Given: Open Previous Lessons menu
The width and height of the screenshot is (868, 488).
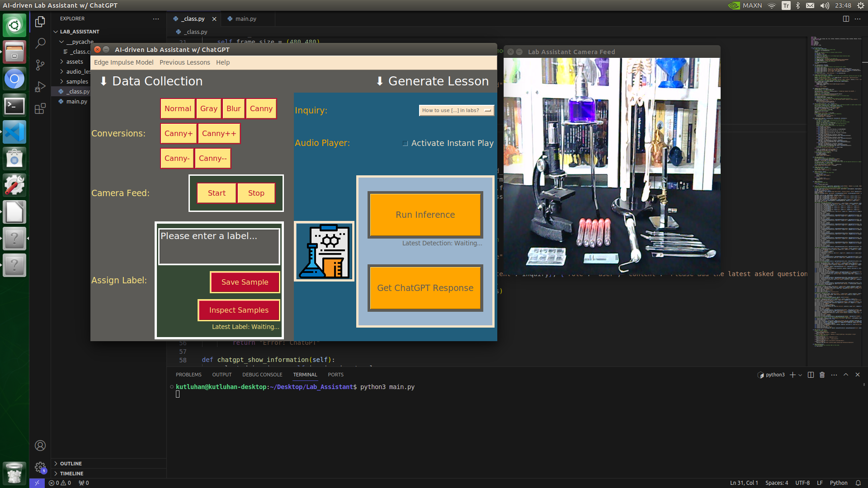Looking at the screenshot, I should tap(184, 62).
